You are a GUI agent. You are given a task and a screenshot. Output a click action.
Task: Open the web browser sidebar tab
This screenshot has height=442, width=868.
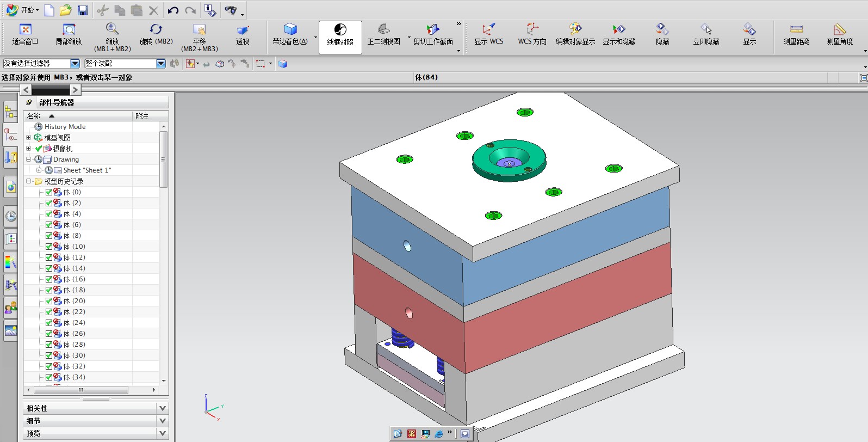(x=10, y=188)
